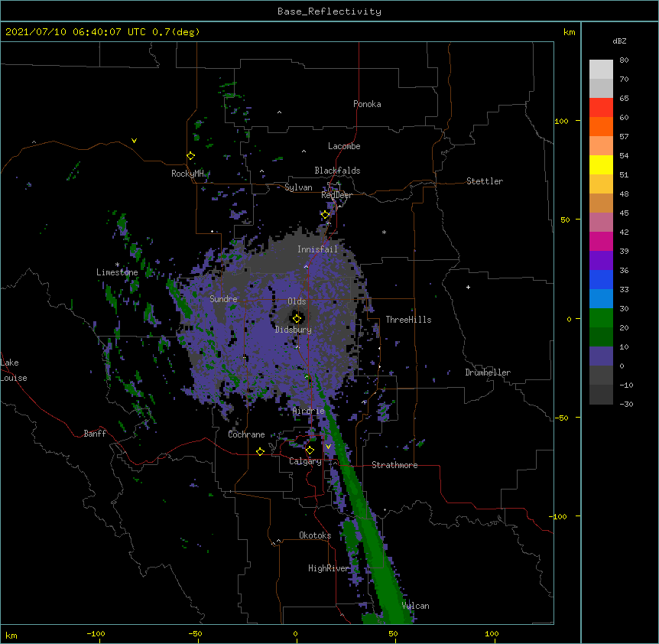Viewport: 659px width, 644px height.
Task: Click the ThreeHills city label
Action: pos(408,320)
